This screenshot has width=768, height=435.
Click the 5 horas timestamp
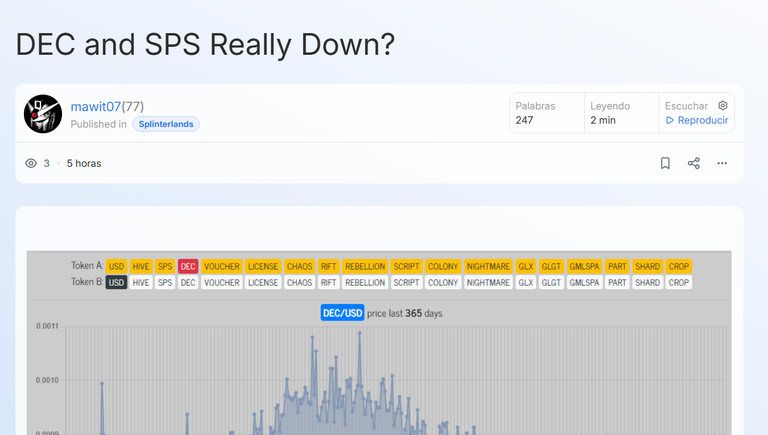84,163
